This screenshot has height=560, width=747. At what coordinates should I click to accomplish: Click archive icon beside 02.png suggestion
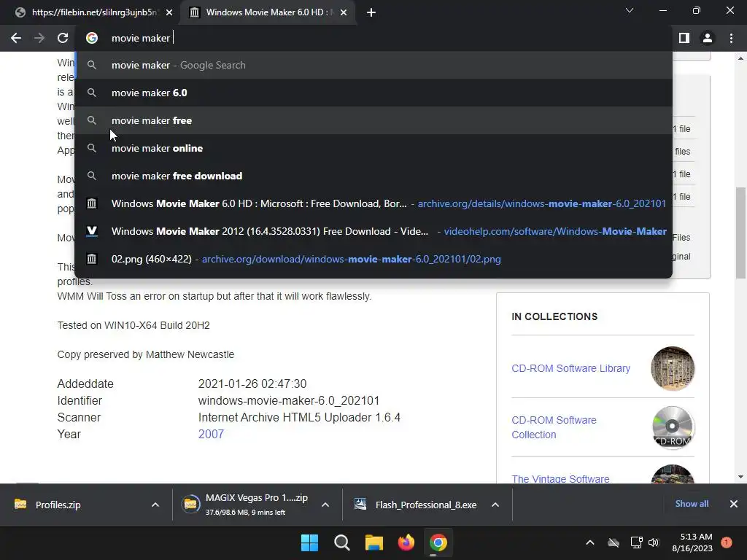pyautogui.click(x=91, y=259)
